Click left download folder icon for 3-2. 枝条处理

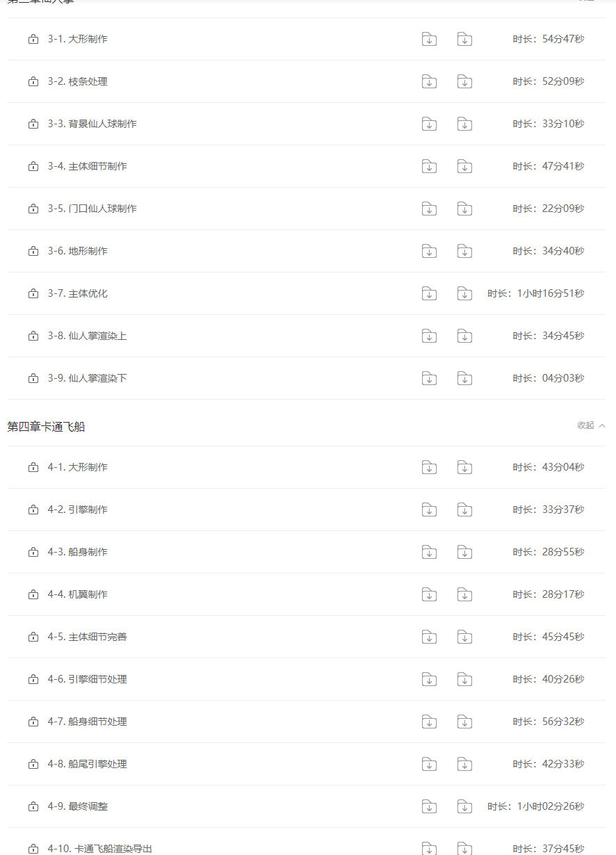coord(429,82)
